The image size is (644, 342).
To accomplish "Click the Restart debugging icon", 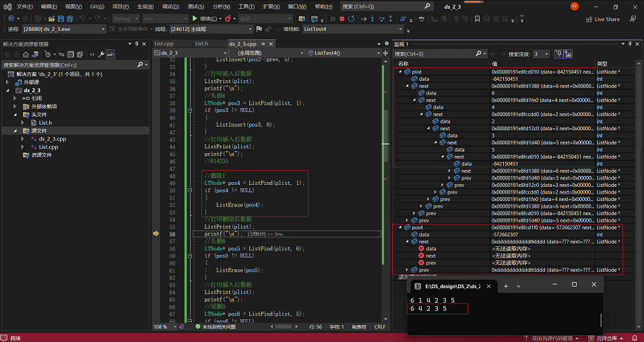I will [351, 19].
